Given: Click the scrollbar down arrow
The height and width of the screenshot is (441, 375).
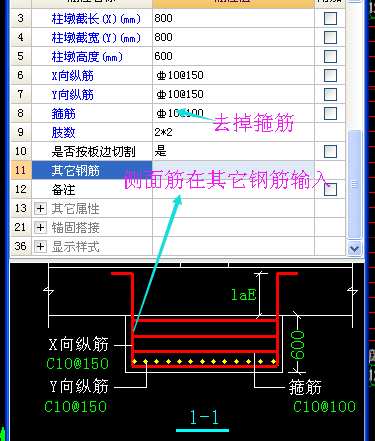Looking at the screenshot, I should click(354, 248).
